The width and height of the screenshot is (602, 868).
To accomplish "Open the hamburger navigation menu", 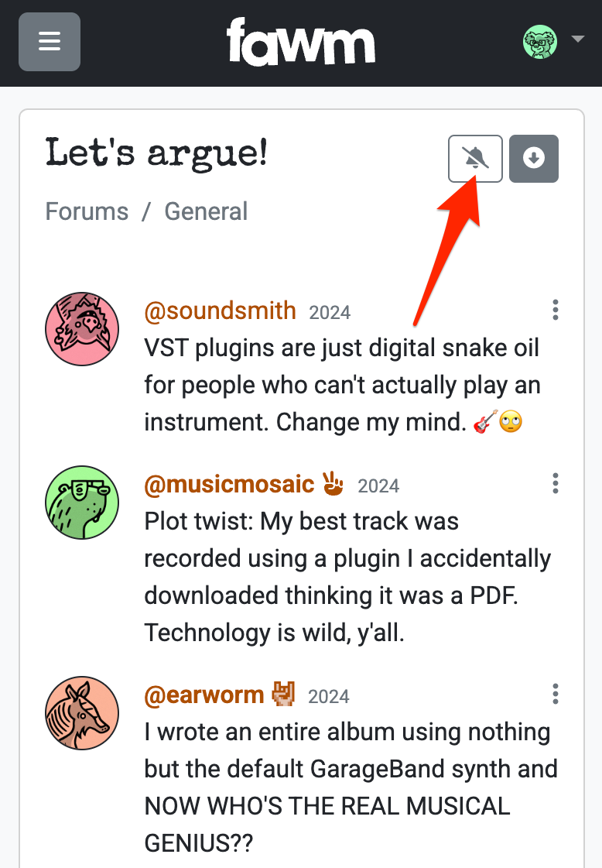I will pos(49,42).
